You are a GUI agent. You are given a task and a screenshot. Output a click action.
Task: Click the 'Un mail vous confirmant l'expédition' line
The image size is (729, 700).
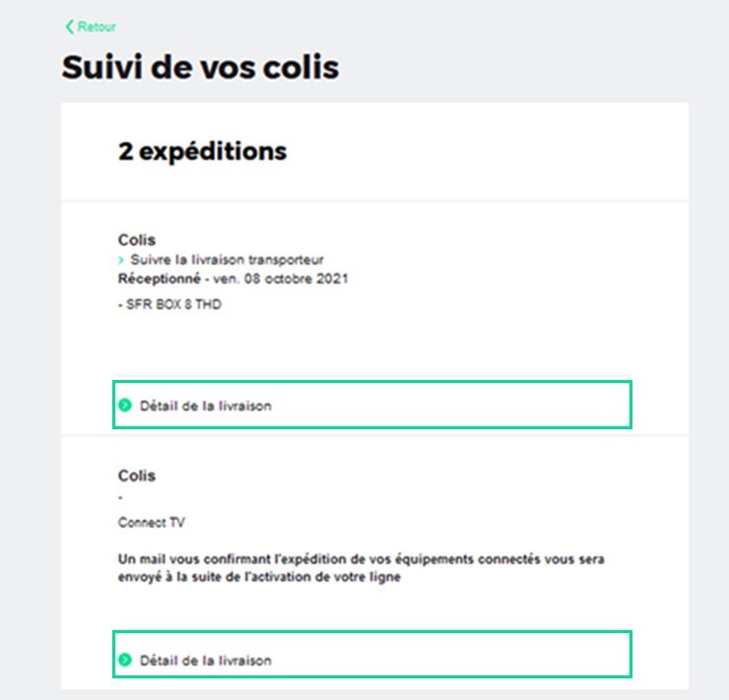[361, 559]
